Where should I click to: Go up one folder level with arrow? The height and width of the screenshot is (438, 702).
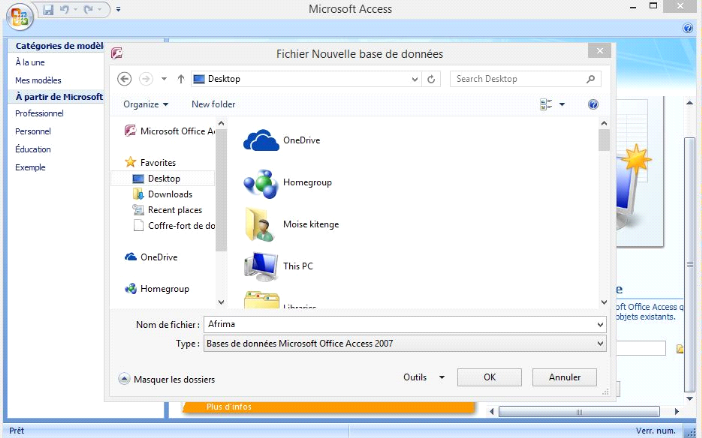(x=181, y=79)
